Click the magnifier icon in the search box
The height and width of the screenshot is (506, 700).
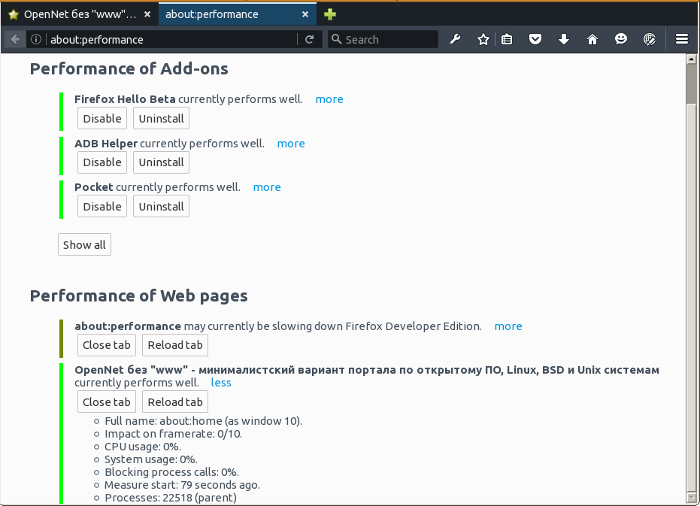tap(337, 39)
